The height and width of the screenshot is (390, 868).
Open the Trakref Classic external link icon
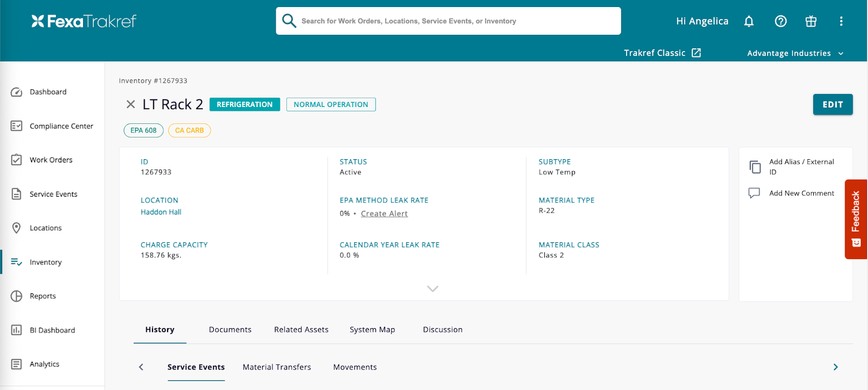coord(696,53)
